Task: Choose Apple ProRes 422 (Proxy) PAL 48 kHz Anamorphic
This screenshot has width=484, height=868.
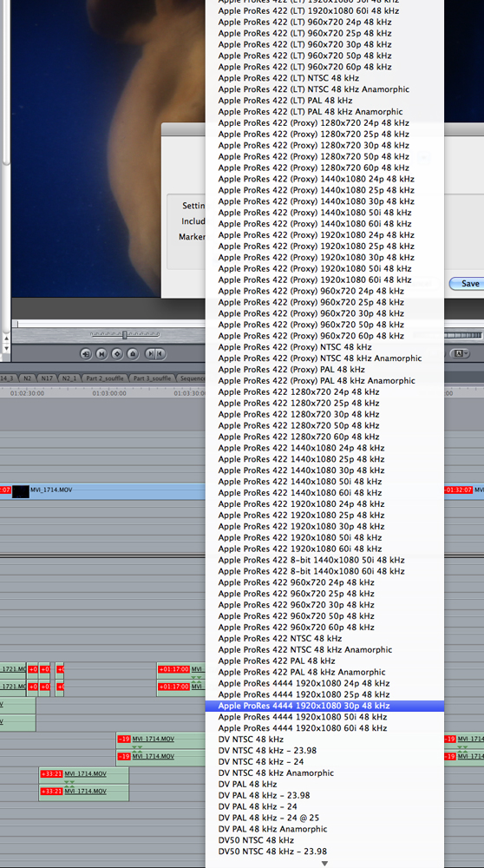Action: tap(324, 380)
